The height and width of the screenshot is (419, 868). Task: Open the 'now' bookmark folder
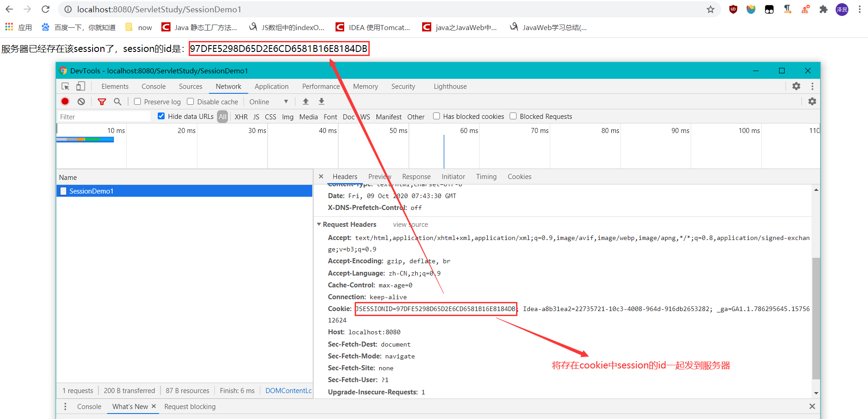[x=139, y=27]
